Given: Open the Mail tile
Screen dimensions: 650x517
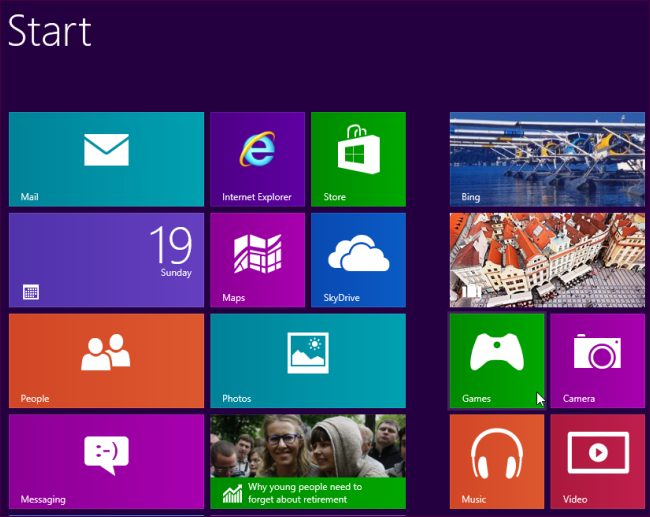Looking at the screenshot, I should [106, 159].
